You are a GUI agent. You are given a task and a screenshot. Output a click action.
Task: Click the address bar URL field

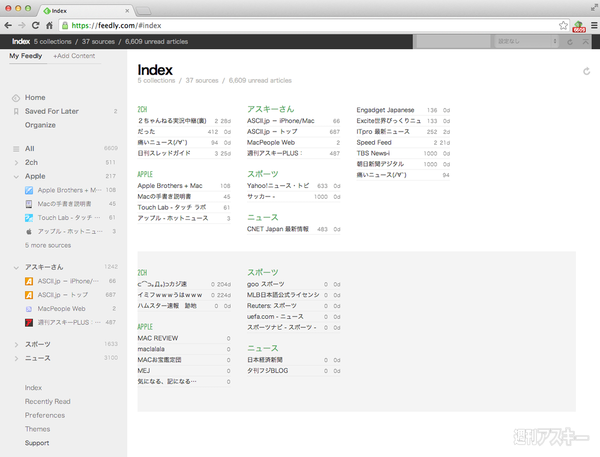tap(312, 25)
